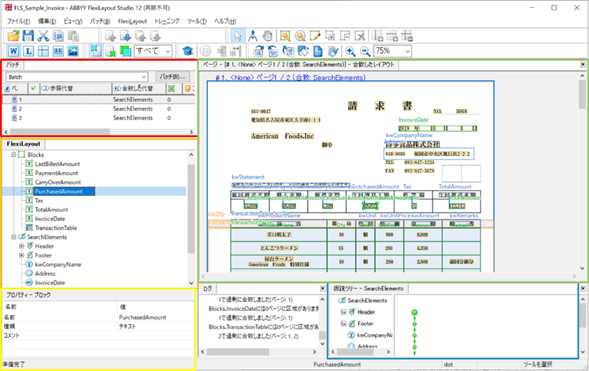Click the green-framed image with wand icon

point(285,36)
